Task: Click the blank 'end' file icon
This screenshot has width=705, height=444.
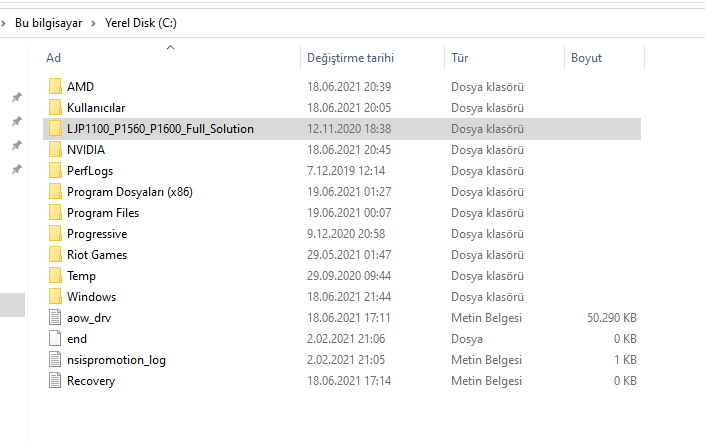Action: click(x=54, y=339)
